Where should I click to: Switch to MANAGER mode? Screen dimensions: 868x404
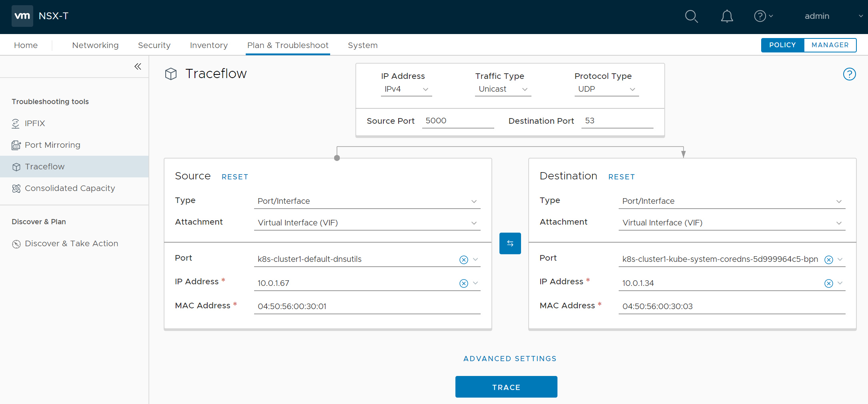(x=830, y=45)
